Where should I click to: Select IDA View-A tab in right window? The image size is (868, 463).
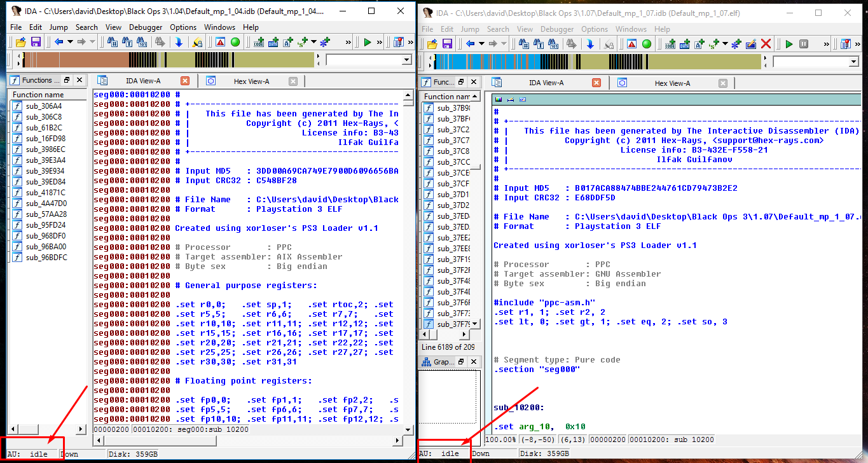(x=546, y=83)
